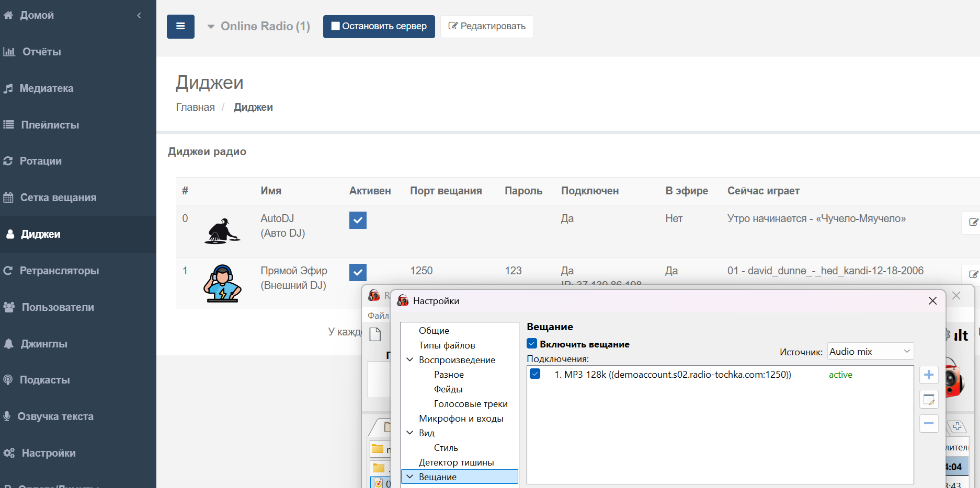The width and height of the screenshot is (980, 488).
Task: Add a new broadcast connection (plus icon)
Action: (x=929, y=375)
